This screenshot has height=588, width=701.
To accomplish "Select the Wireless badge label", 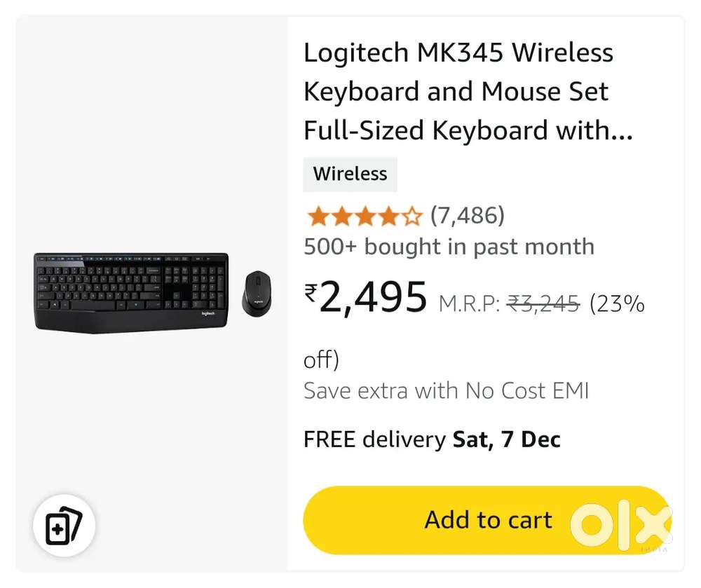I will click(x=350, y=174).
